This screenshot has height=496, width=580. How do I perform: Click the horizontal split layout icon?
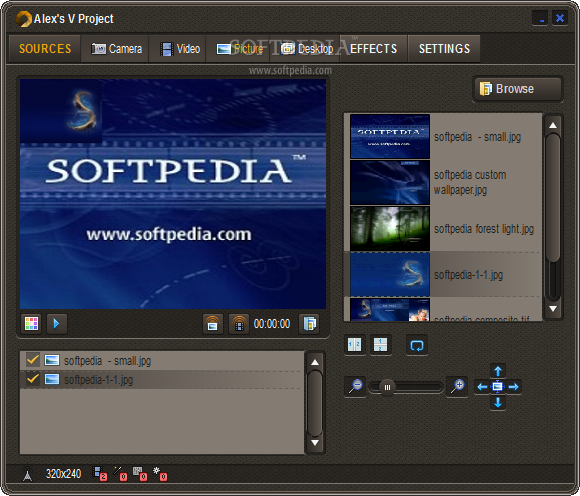tap(381, 345)
